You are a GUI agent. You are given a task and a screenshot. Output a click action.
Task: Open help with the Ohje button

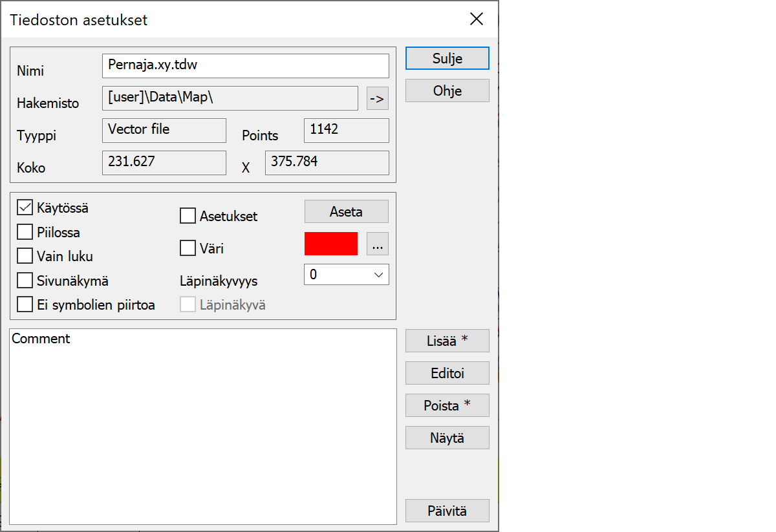click(x=447, y=90)
